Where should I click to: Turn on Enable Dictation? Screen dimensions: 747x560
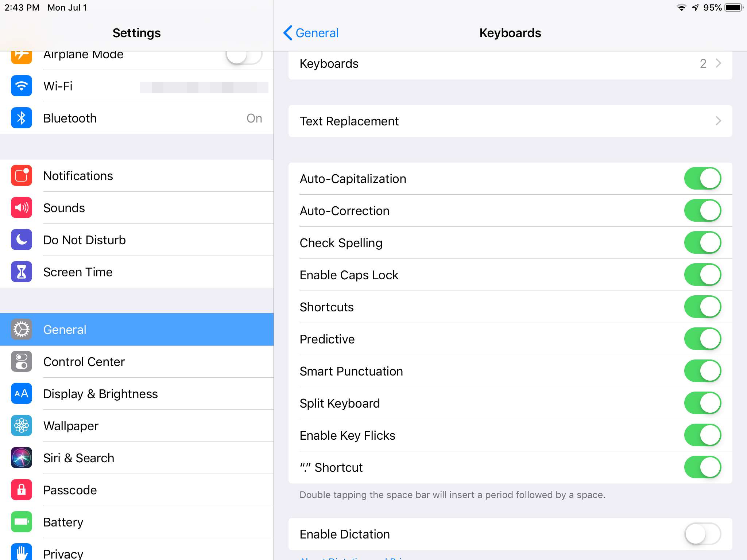703,534
